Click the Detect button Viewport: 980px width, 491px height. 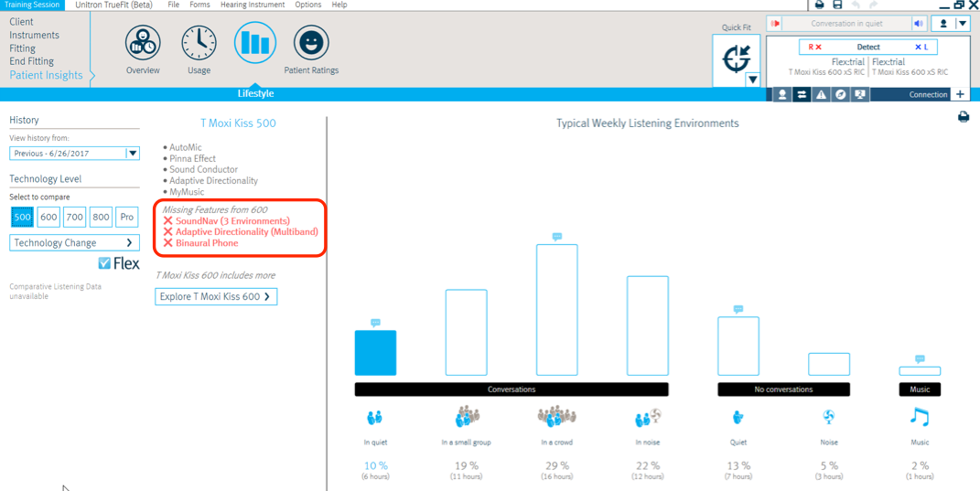(868, 47)
